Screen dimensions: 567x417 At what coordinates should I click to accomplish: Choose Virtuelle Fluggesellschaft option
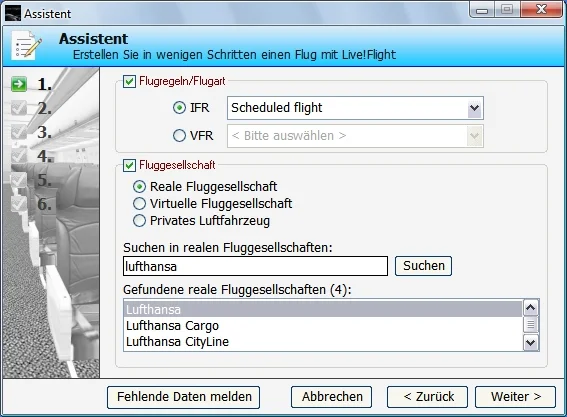coord(140,204)
